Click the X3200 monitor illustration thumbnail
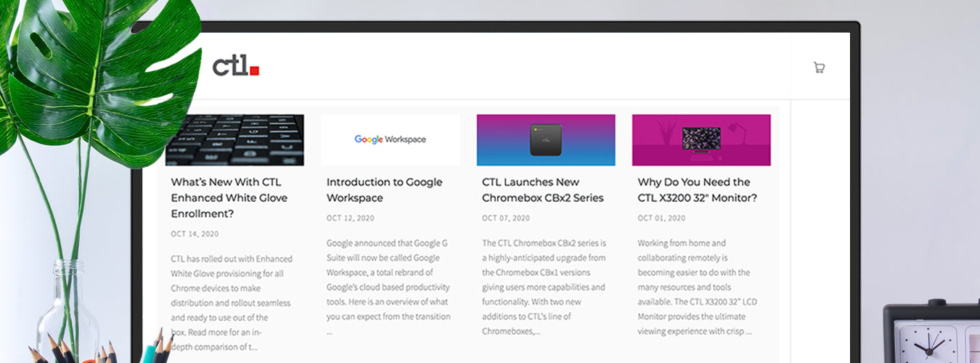 (701, 139)
